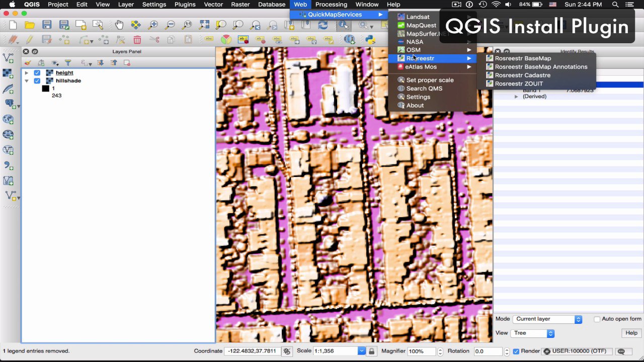Select the Zoom In magnifier tool

(x=153, y=25)
